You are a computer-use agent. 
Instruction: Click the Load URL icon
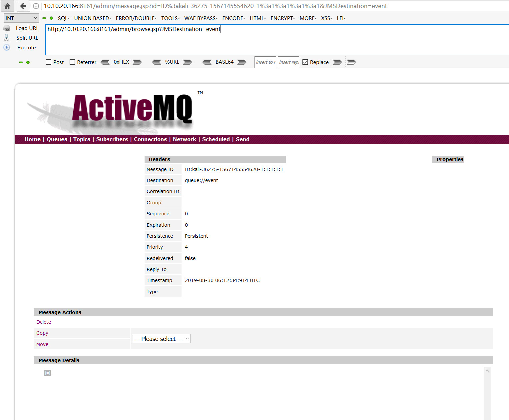[x=7, y=29]
